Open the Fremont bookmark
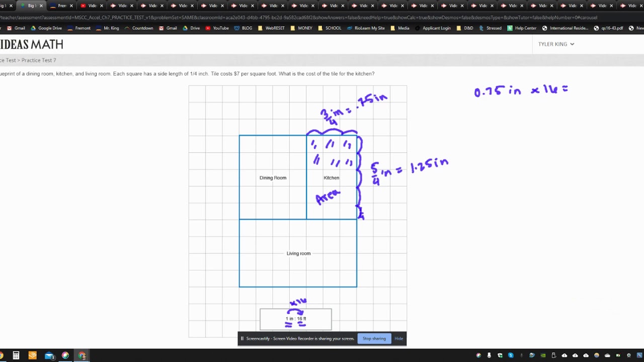The width and height of the screenshot is (644, 362). pyautogui.click(x=79, y=28)
